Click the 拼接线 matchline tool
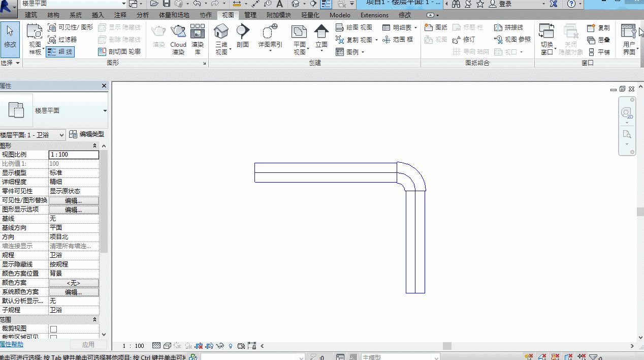The width and height of the screenshot is (644, 360). (508, 27)
